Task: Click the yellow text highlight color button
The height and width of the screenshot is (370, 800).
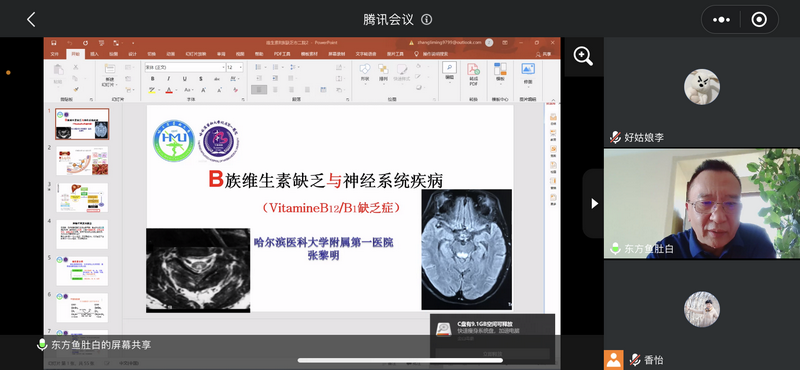Action: pyautogui.click(x=152, y=90)
